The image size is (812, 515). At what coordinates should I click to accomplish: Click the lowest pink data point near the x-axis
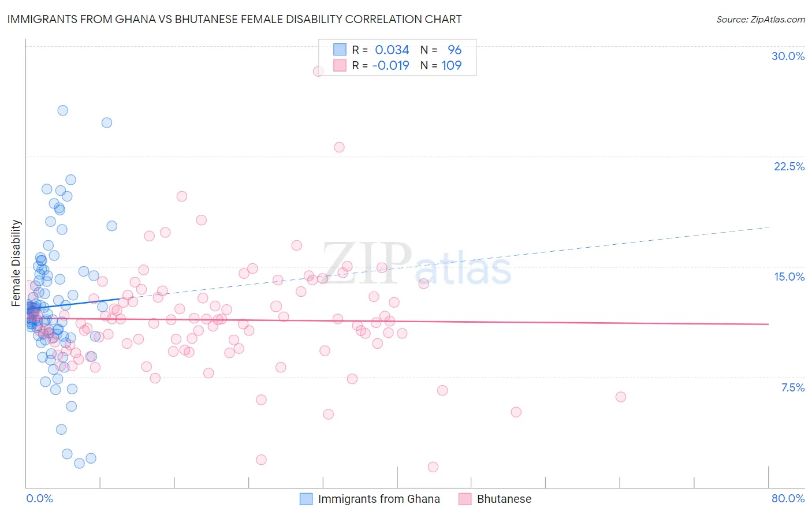(433, 467)
